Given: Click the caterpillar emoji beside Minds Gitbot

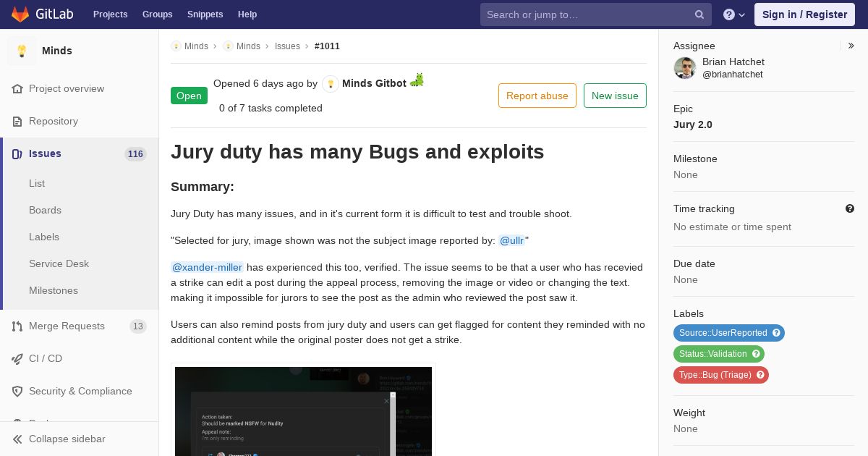Looking at the screenshot, I should click(417, 80).
